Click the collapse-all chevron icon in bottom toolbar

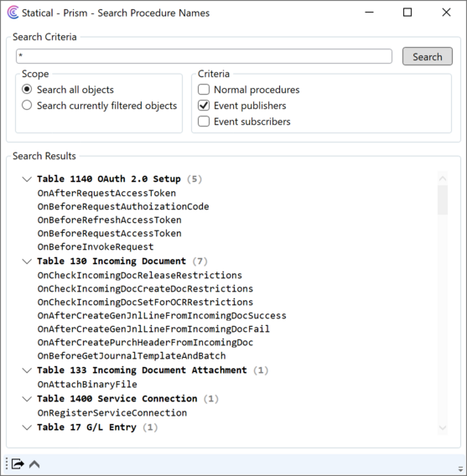[x=34, y=464]
